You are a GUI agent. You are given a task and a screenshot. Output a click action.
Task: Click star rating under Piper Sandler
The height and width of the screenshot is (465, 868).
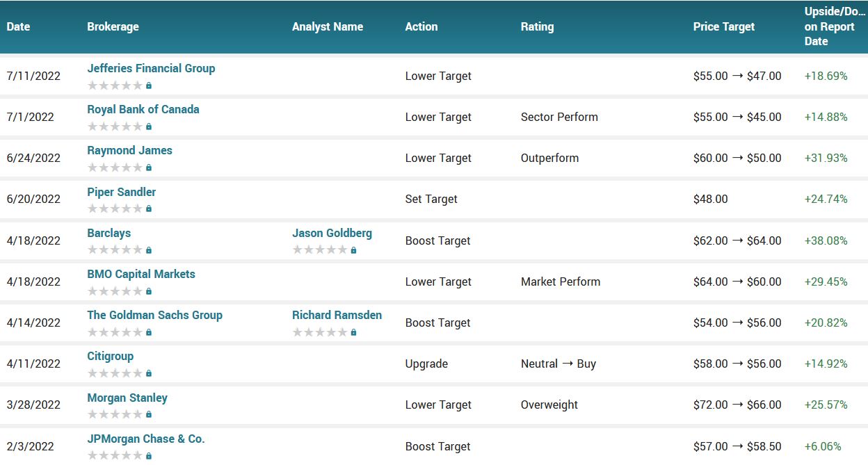click(115, 209)
